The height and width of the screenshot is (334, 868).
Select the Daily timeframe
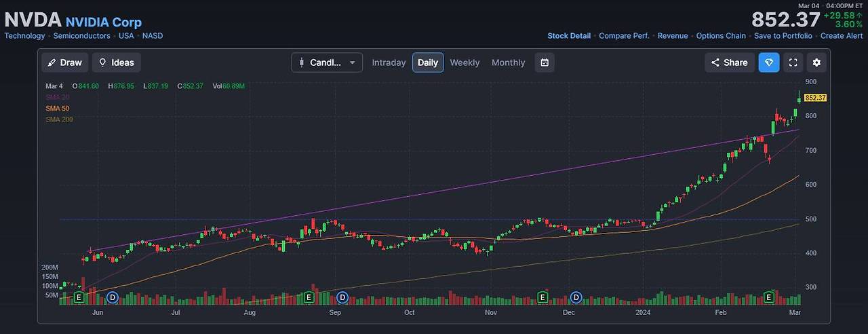tap(428, 62)
